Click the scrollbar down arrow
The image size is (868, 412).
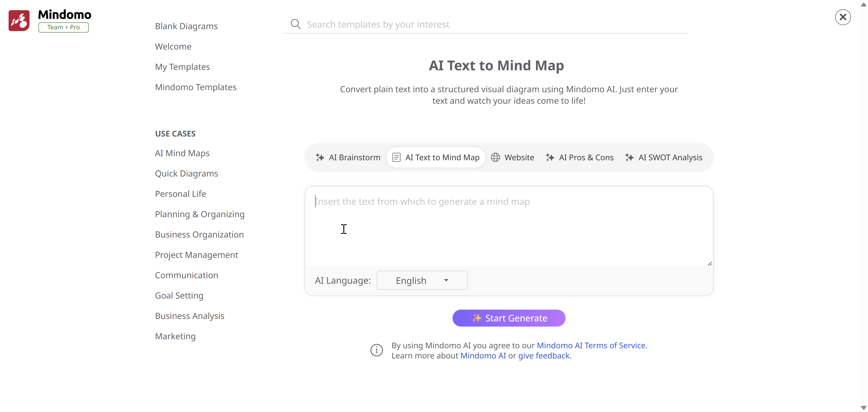click(x=863, y=408)
